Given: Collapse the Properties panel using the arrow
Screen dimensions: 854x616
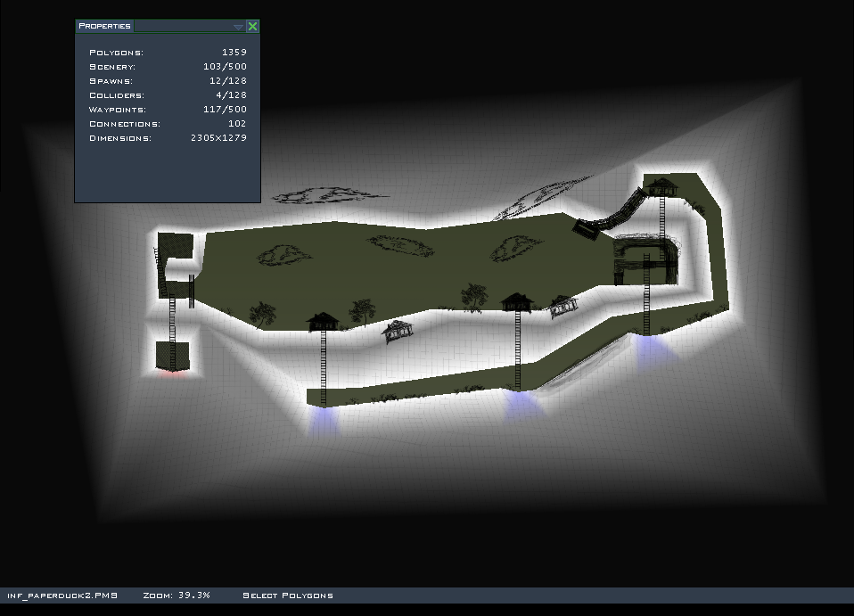Looking at the screenshot, I should [x=238, y=27].
